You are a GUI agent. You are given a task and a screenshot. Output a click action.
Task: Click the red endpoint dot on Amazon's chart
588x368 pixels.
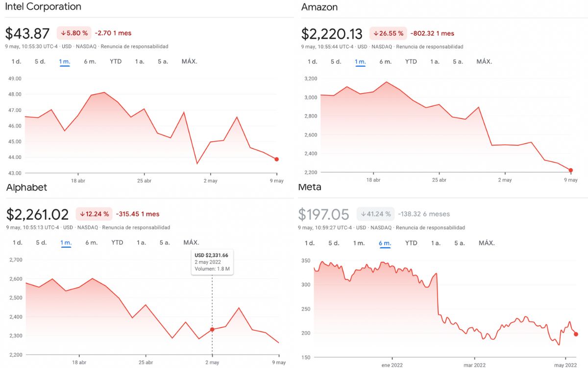coord(570,169)
